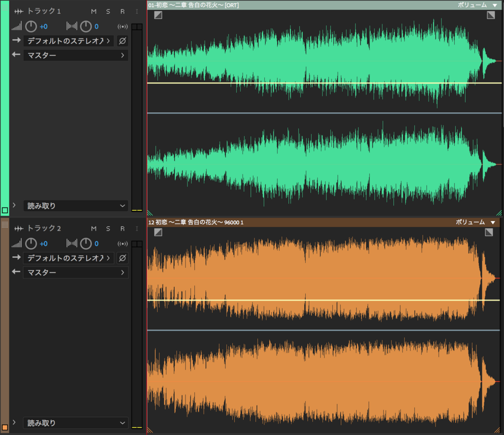504x435 pixels.
Task: Click the level meter of トラック 1
Action: [137, 117]
